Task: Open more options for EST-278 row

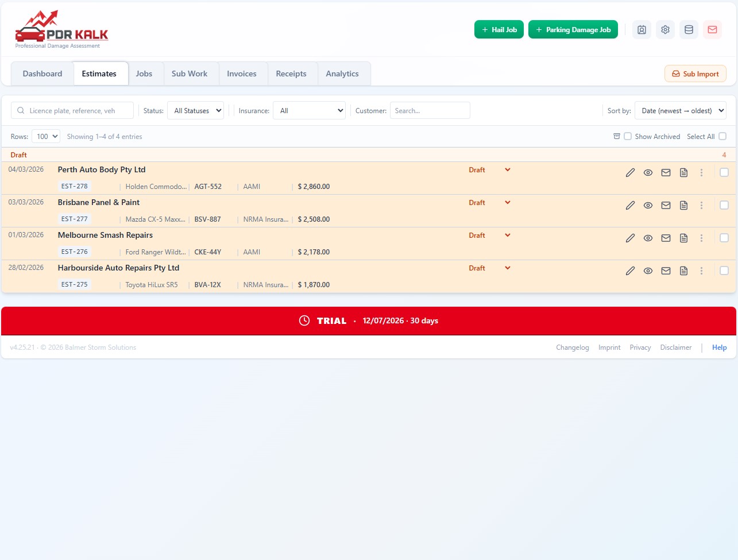Action: tap(701, 173)
